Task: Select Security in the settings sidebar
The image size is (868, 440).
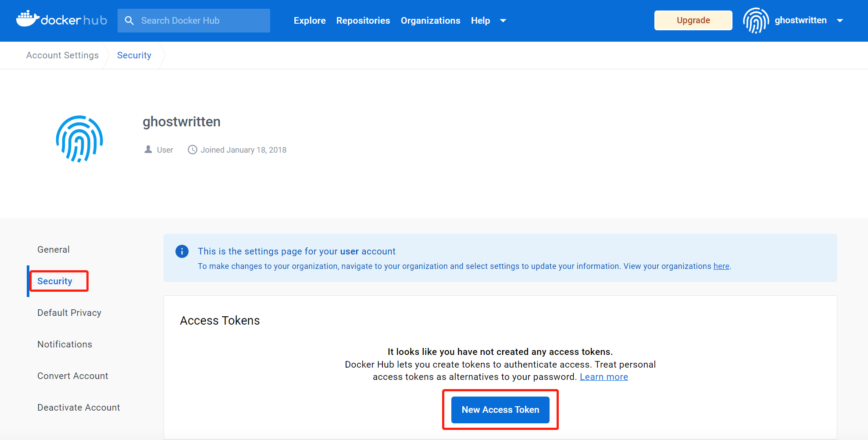Action: pyautogui.click(x=55, y=281)
